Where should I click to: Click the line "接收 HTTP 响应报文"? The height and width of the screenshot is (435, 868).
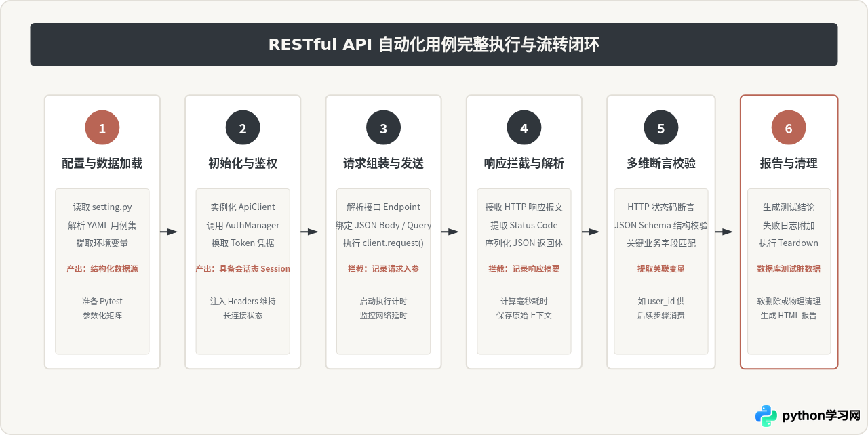click(x=524, y=207)
